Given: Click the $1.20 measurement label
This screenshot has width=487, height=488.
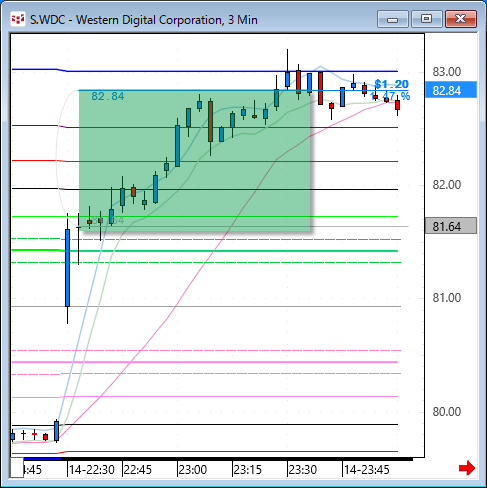Looking at the screenshot, I should pos(392,84).
